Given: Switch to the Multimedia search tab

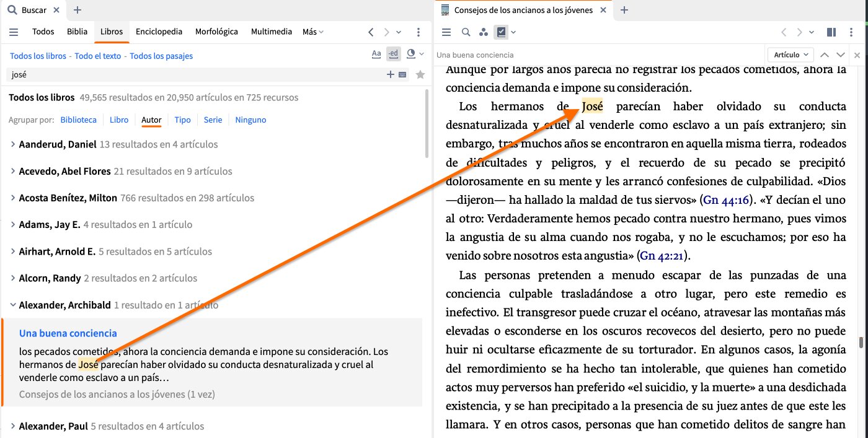Looking at the screenshot, I should [272, 32].
